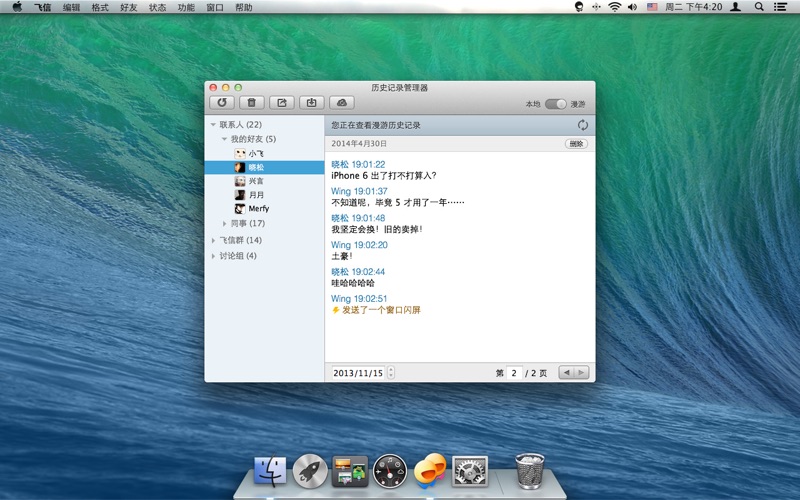Click the 删除 button next to date
Screen dimensions: 800x500
pos(576,144)
